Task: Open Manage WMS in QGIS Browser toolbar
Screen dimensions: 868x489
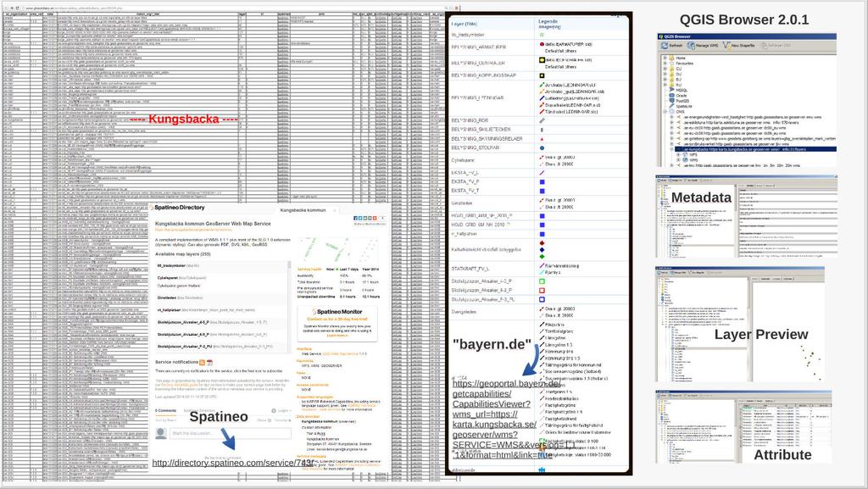Action: tap(704, 46)
